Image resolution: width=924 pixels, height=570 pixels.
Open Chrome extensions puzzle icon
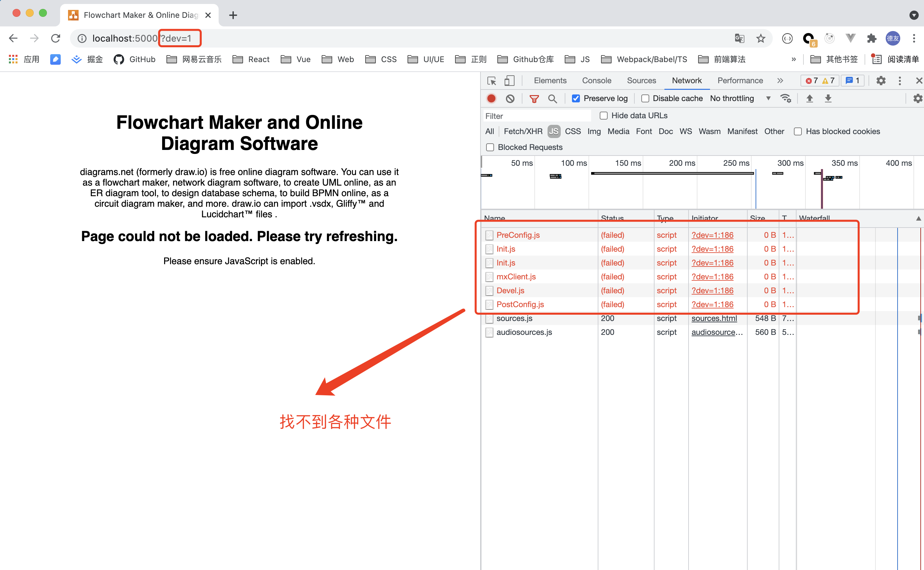point(871,38)
